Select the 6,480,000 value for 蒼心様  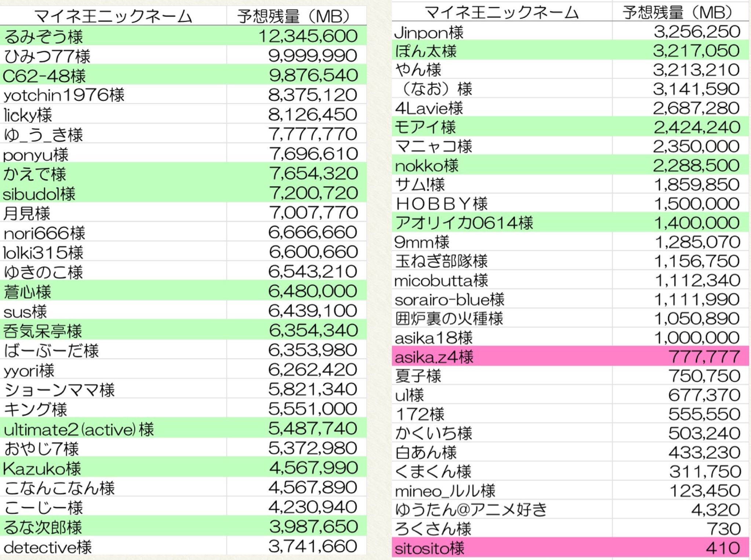pyautogui.click(x=312, y=291)
